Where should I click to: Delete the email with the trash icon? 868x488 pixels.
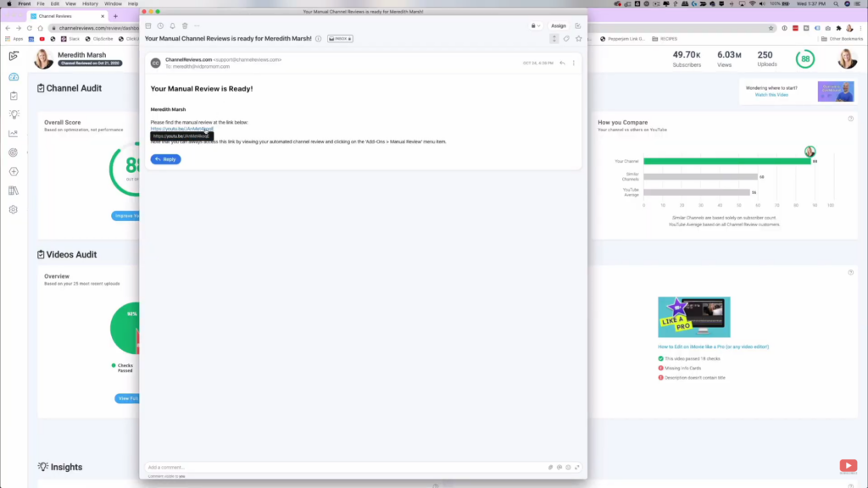click(185, 26)
